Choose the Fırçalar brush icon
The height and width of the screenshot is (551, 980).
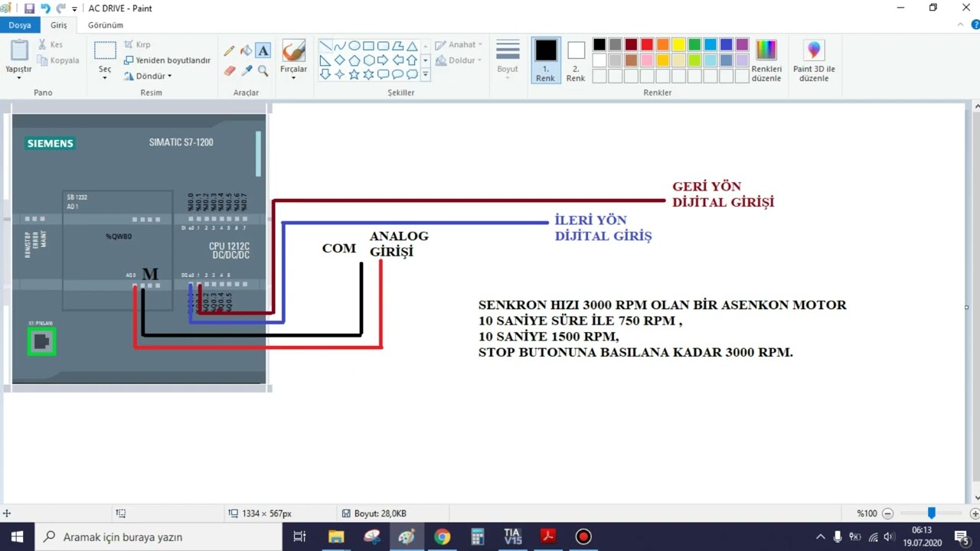pyautogui.click(x=293, y=51)
